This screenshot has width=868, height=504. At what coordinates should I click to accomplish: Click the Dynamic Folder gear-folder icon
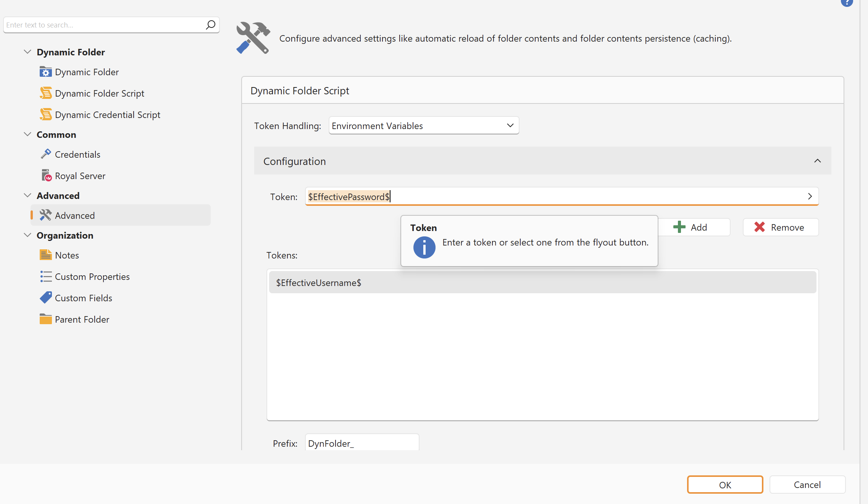point(45,72)
